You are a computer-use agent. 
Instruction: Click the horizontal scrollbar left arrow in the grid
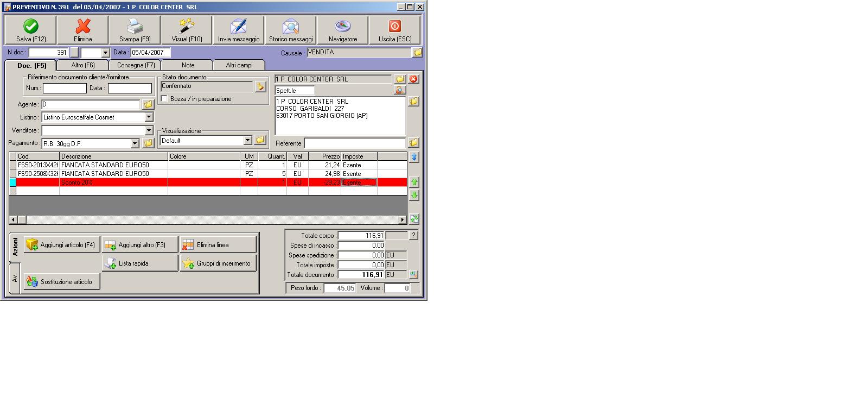pyautogui.click(x=13, y=220)
